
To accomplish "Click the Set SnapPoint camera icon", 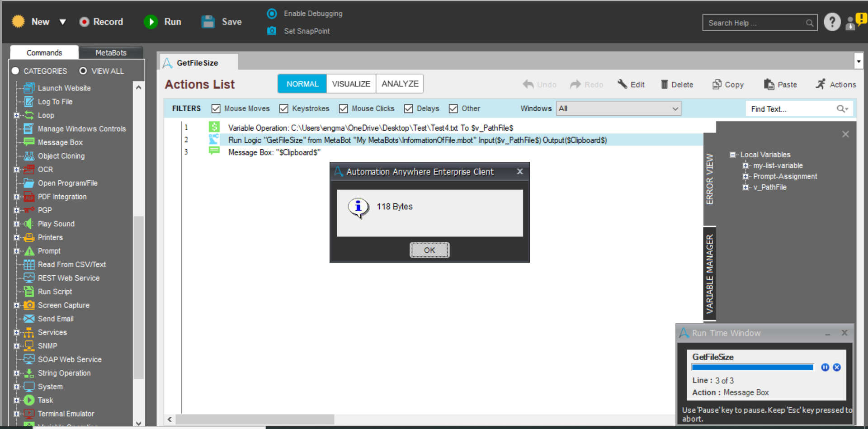I will click(272, 31).
